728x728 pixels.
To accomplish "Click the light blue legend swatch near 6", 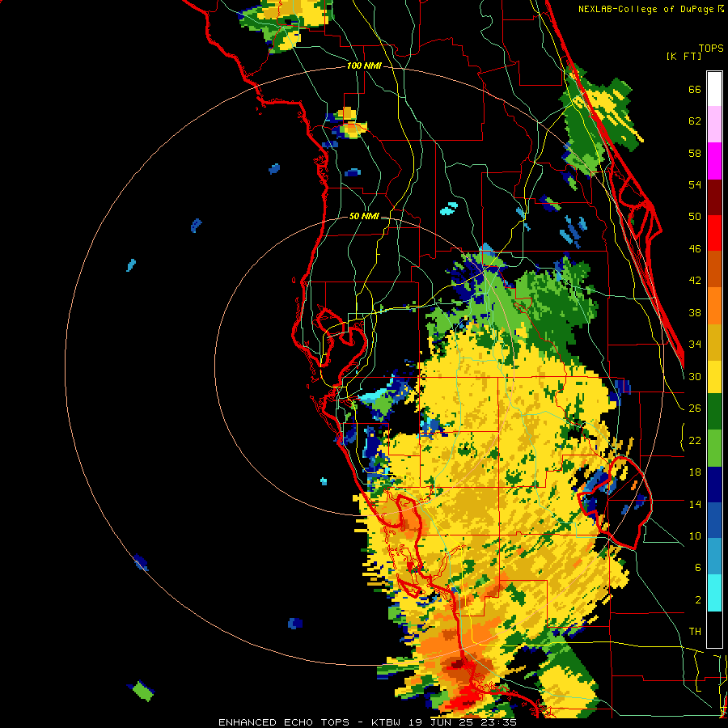I will pos(714,557).
